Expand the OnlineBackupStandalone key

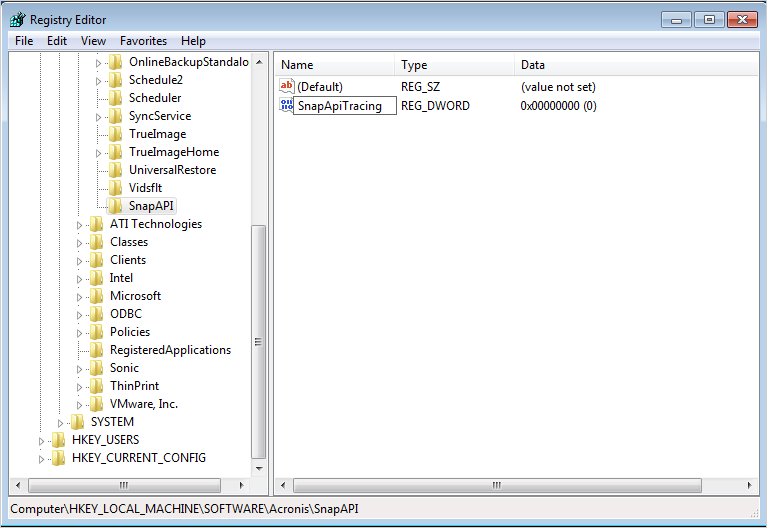tap(98, 63)
